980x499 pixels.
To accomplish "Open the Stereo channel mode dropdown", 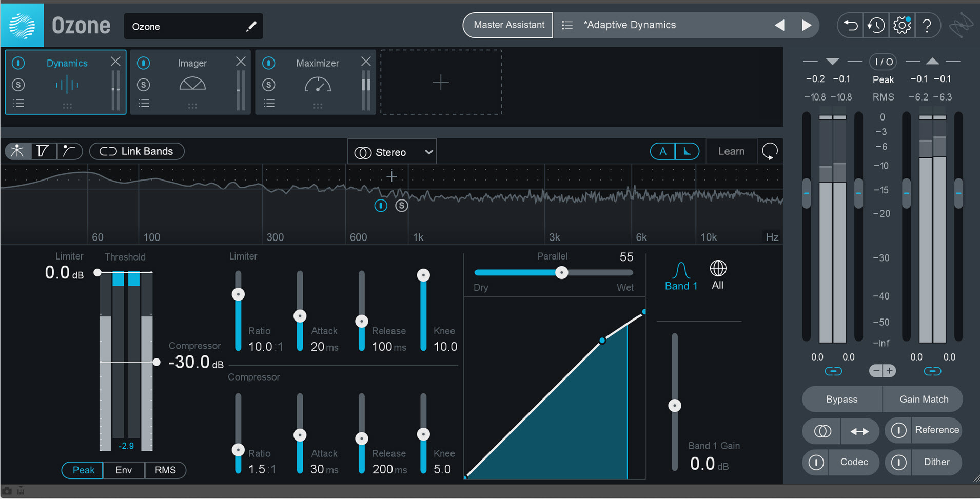I will click(393, 152).
